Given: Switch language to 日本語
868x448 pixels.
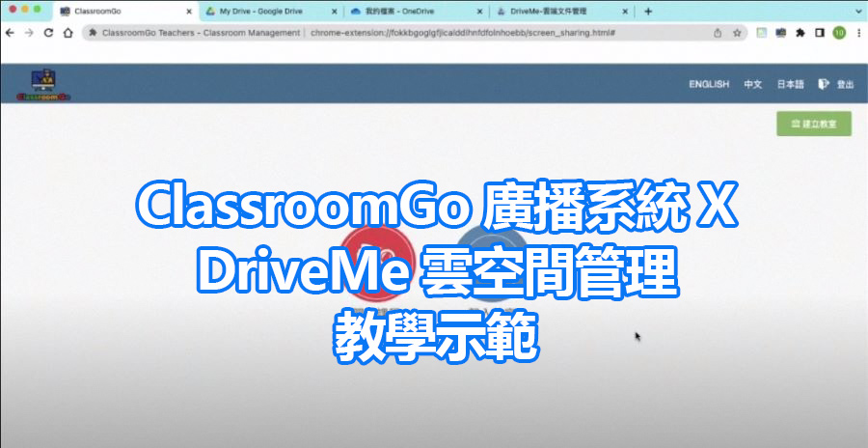Looking at the screenshot, I should [x=790, y=84].
